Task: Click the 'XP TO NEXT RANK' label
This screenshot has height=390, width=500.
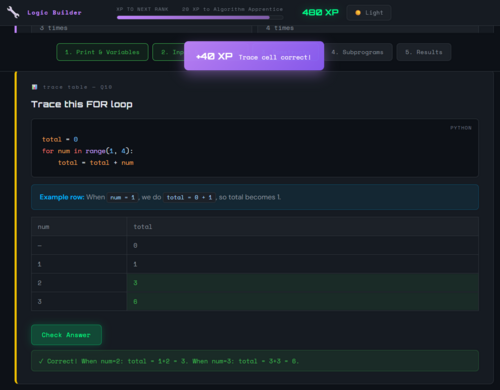Action: point(142,9)
